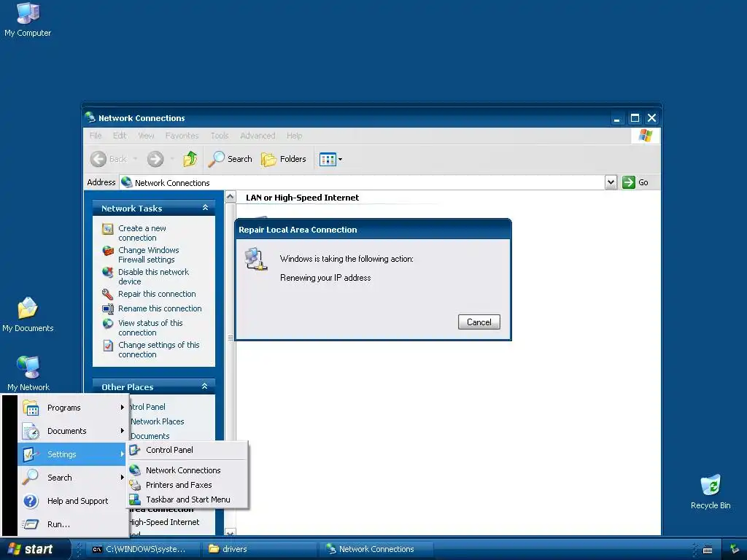Click Network Places link in Other Places

(x=158, y=421)
